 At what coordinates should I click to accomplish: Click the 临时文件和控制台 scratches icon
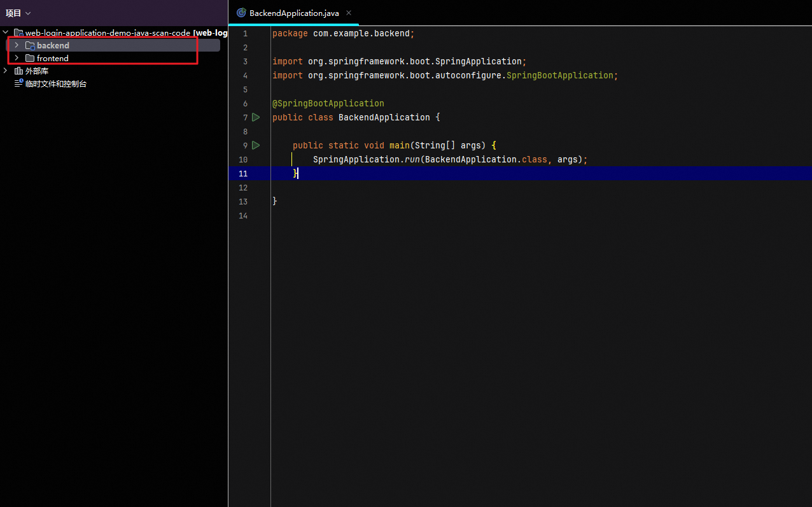pyautogui.click(x=18, y=83)
